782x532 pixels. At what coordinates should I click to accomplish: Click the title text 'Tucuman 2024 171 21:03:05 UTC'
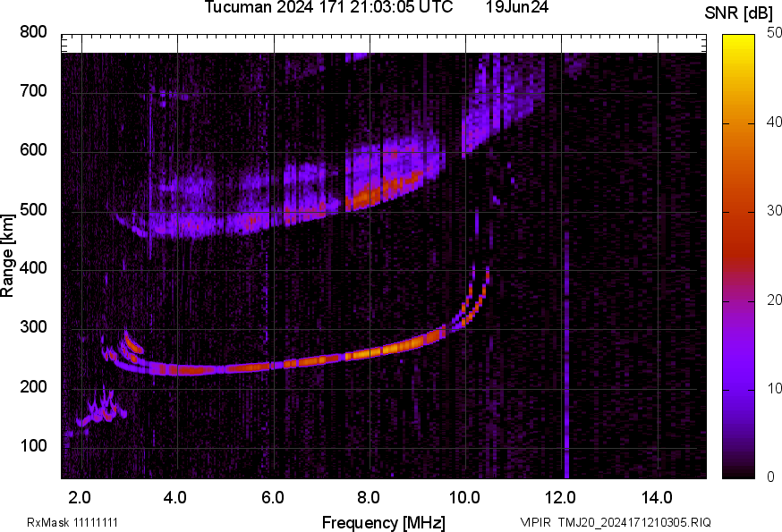(x=328, y=7)
